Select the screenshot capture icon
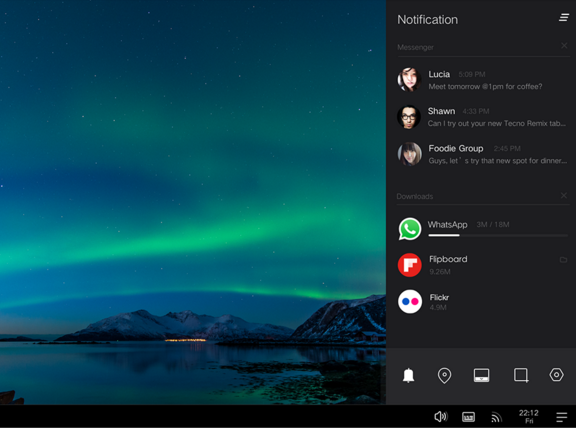 (x=521, y=375)
